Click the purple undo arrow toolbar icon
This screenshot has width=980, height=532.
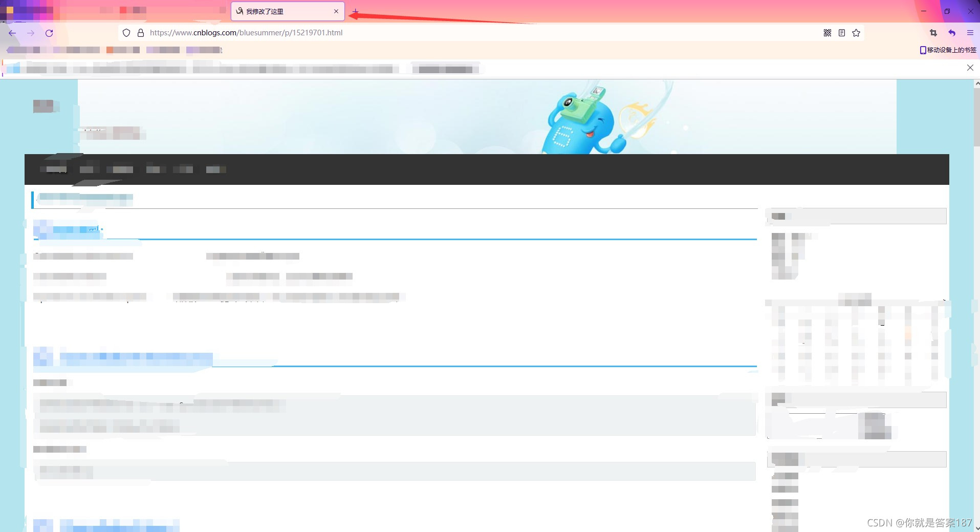click(952, 33)
